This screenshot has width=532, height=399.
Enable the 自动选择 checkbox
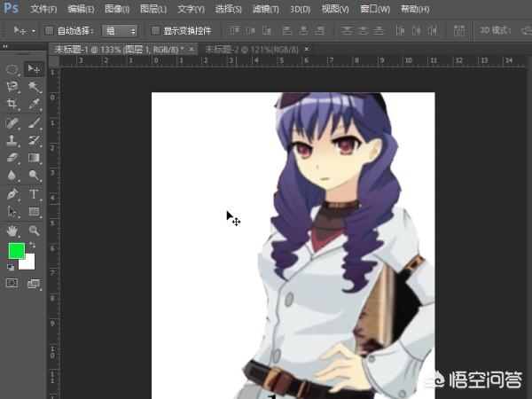[x=49, y=31]
